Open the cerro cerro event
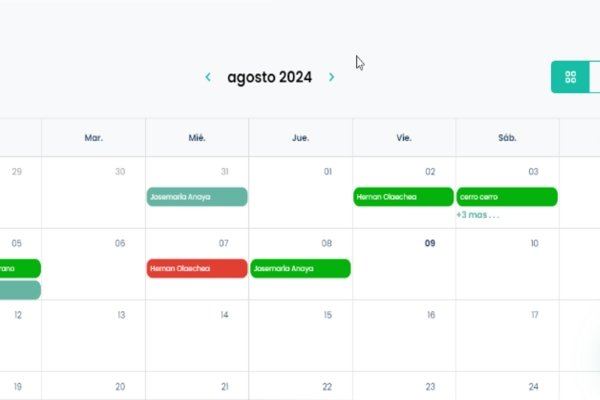This screenshot has width=600, height=400. coord(507,197)
